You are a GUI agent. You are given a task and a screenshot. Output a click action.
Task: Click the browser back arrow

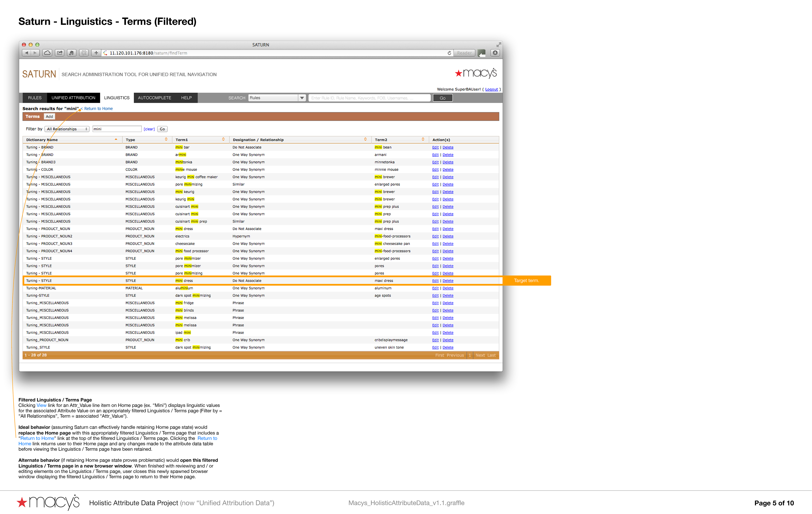[27, 53]
